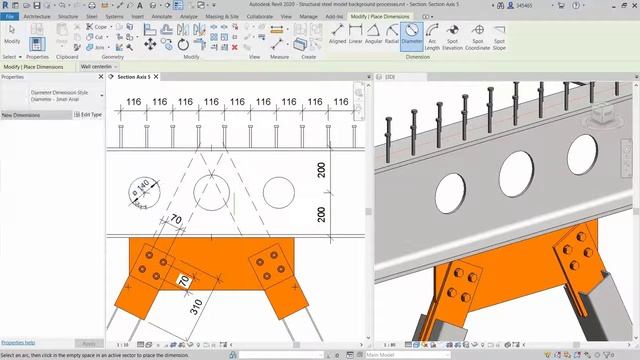Expand the quick access toolbar customize arrow
The width and height of the screenshot is (640, 360).
click(214, 5)
